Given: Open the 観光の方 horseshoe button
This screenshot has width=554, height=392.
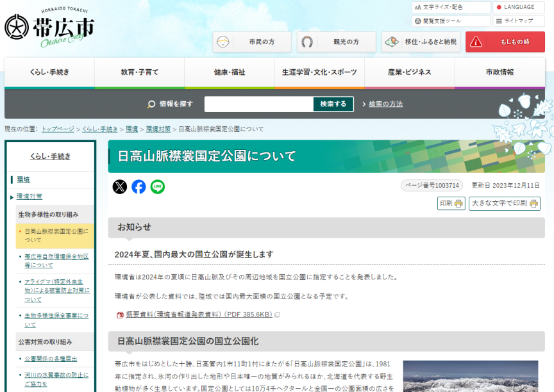Looking at the screenshot, I should [335, 42].
